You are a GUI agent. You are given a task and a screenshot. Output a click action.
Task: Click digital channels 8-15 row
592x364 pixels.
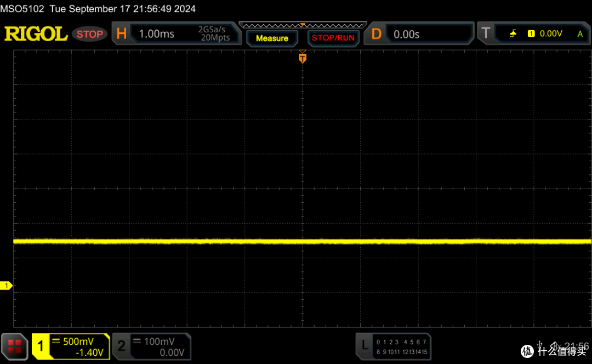pos(401,352)
